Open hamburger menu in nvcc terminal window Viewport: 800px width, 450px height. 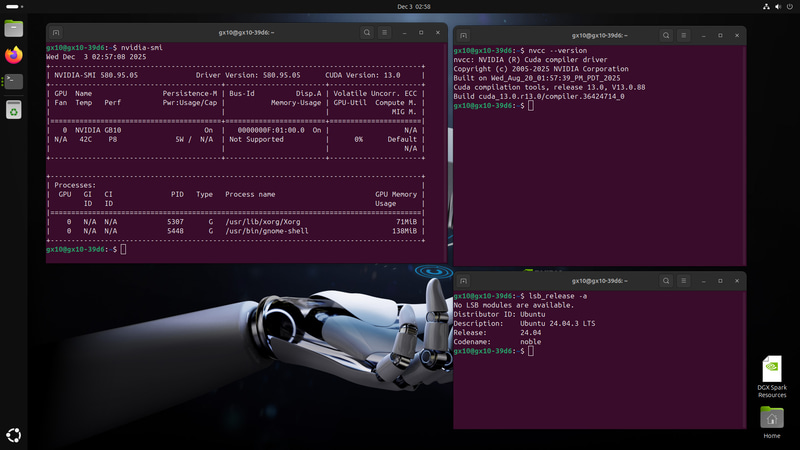click(x=684, y=36)
